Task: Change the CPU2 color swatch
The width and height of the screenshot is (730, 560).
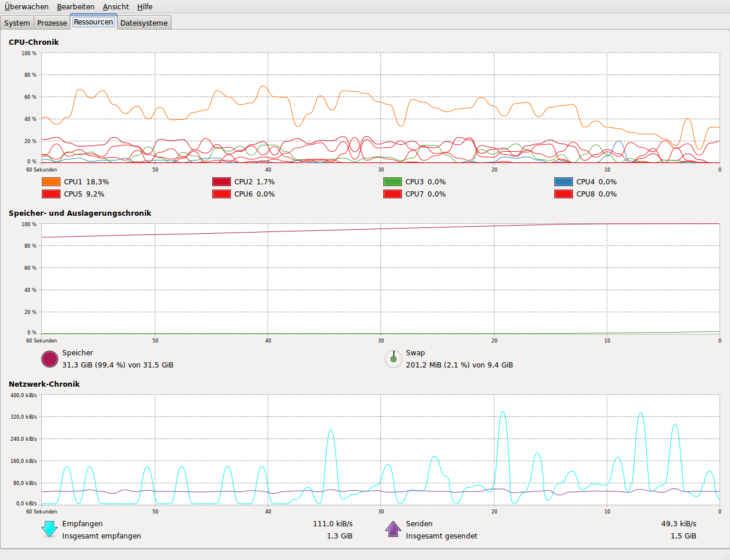Action: point(222,182)
